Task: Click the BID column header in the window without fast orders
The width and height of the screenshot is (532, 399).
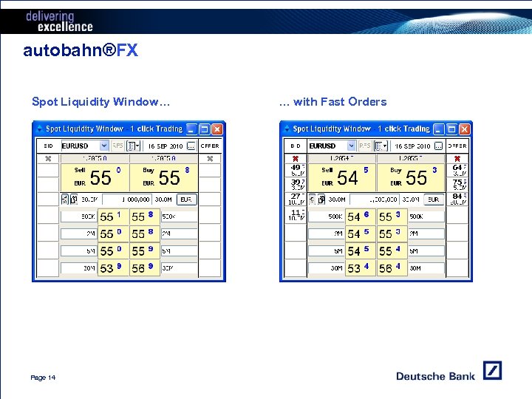Action: [48, 146]
